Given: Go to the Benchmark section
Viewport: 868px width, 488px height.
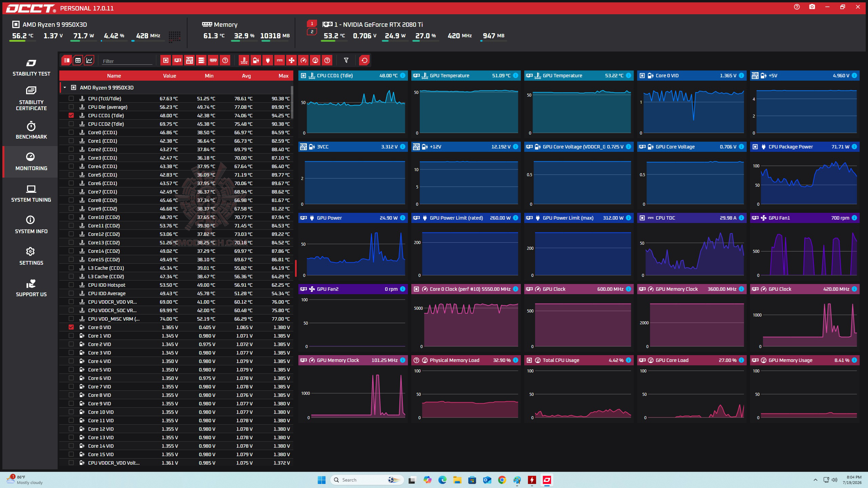Looking at the screenshot, I should pyautogui.click(x=31, y=130).
